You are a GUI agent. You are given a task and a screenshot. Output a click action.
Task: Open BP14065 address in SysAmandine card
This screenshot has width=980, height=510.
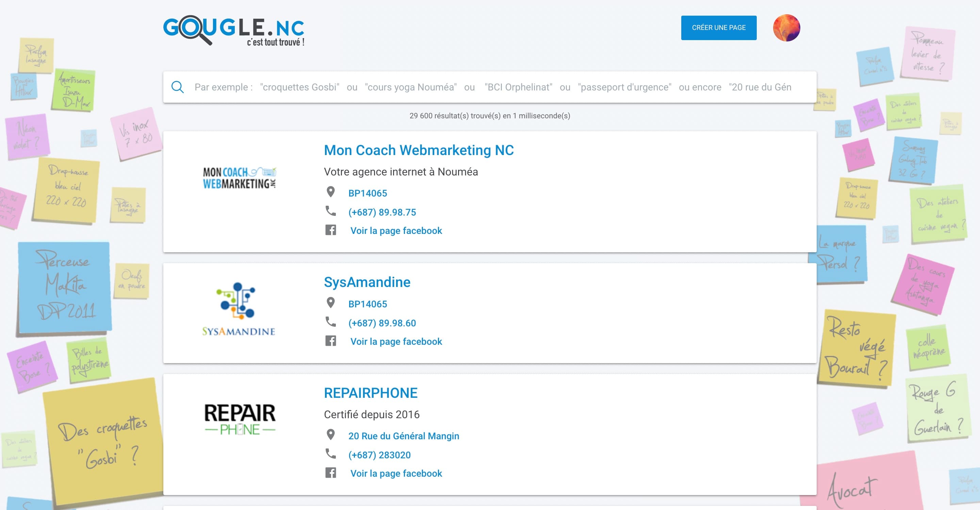(x=367, y=304)
